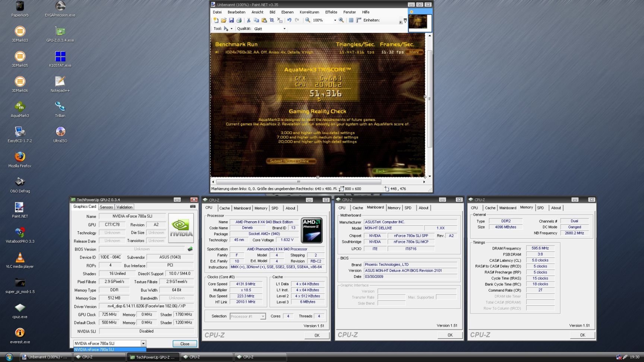Click the Undo arrow in Paint.NET toolbar
This screenshot has height=362, width=644.
(289, 20)
